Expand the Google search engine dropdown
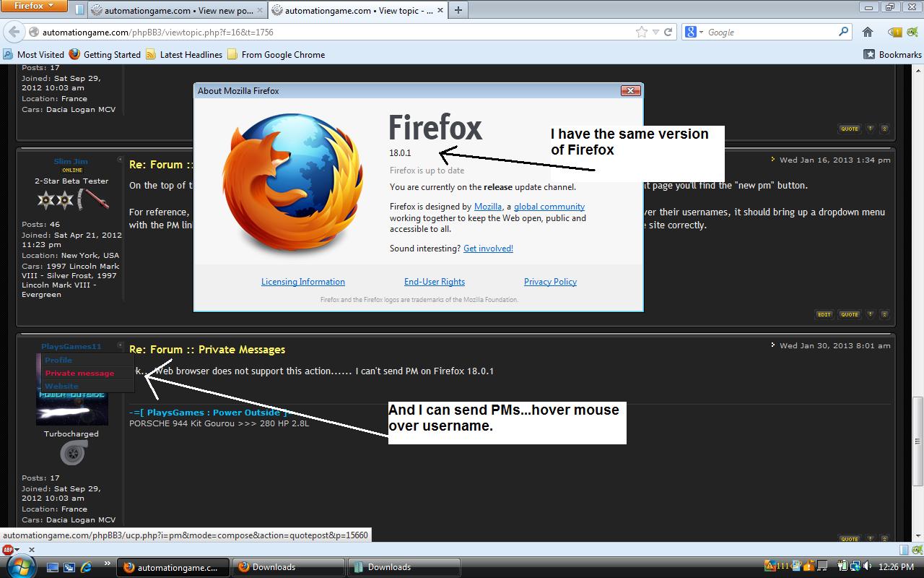The height and width of the screenshot is (578, 924). tap(694, 32)
